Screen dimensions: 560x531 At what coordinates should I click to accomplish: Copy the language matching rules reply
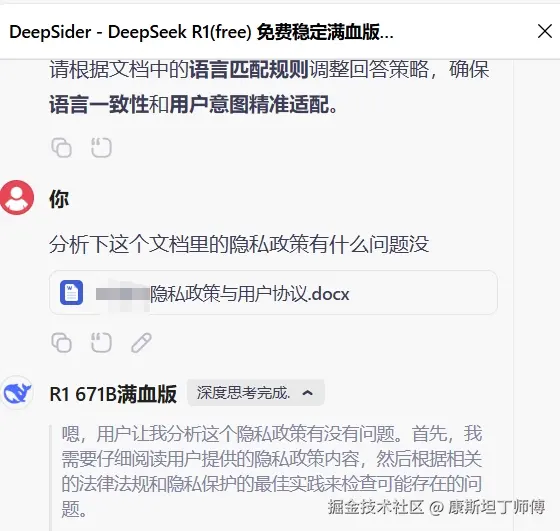pos(62,147)
